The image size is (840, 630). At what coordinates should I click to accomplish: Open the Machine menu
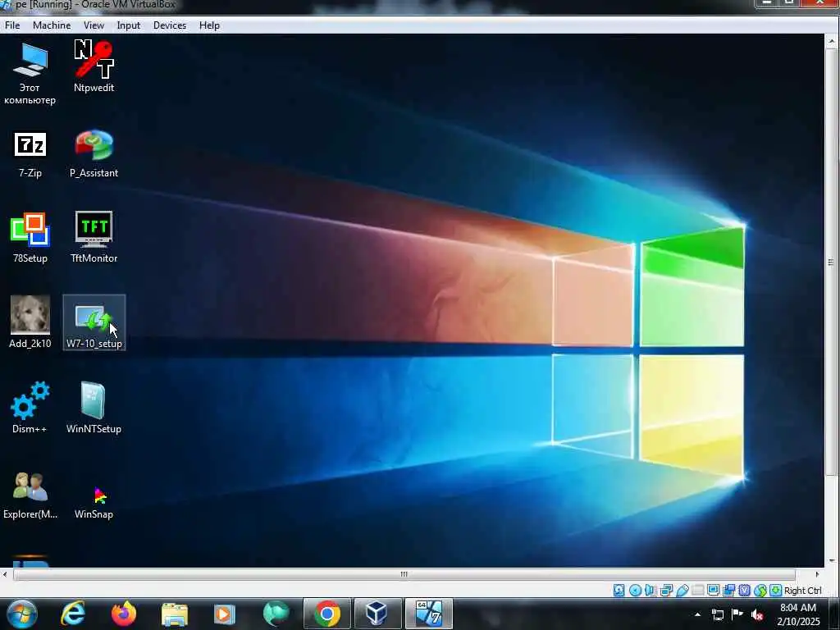[x=52, y=25]
